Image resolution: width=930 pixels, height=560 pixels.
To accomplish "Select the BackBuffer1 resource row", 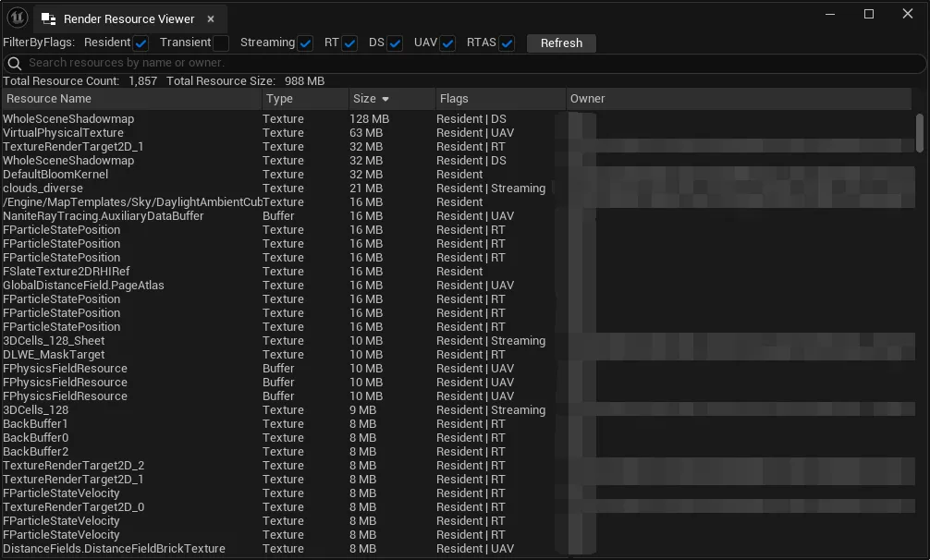I will coord(458,424).
